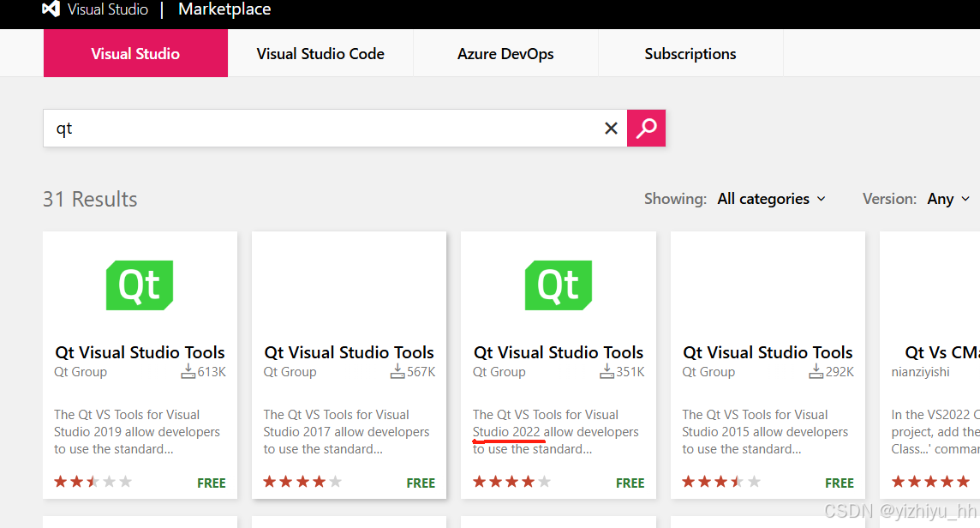Expand the Version Any dropdown
Image resolution: width=980 pixels, height=528 pixels.
tap(948, 199)
